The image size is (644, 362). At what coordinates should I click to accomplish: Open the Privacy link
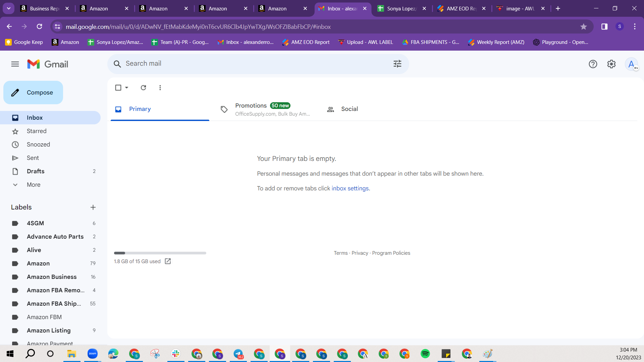(360, 253)
